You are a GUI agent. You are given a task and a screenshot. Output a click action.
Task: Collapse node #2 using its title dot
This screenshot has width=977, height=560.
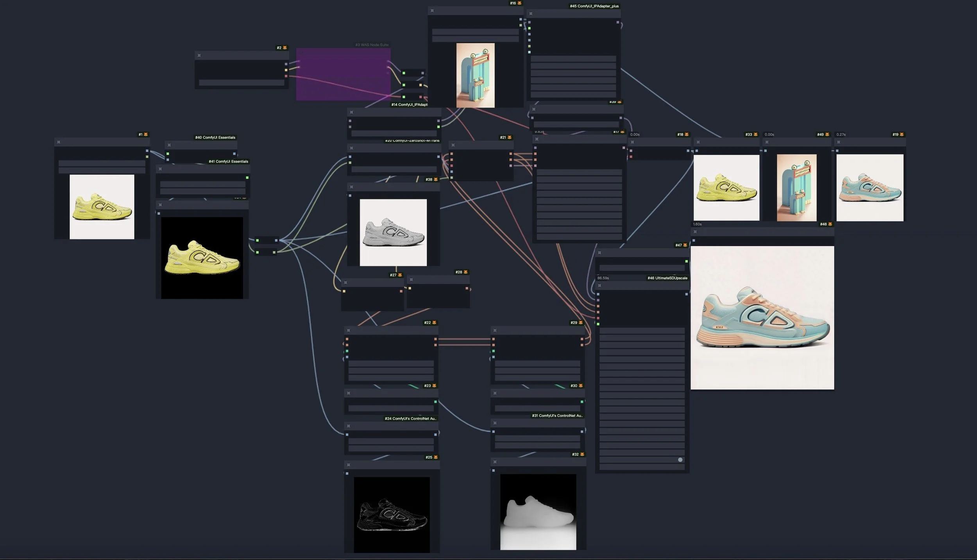pyautogui.click(x=199, y=55)
